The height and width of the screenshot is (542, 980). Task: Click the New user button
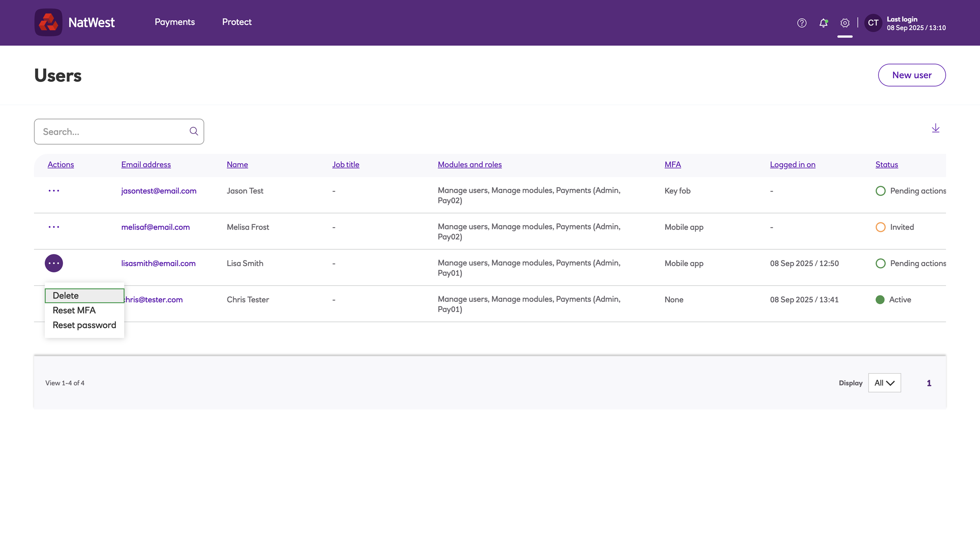pyautogui.click(x=912, y=75)
